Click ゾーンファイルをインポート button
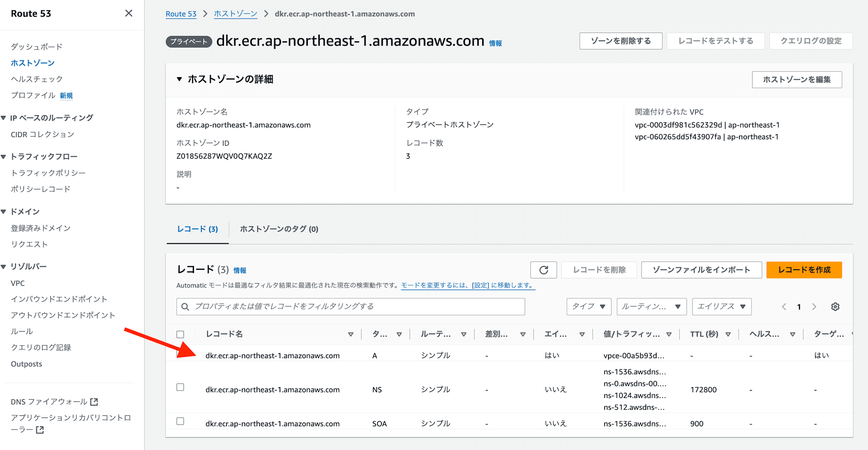The image size is (868, 450). 701,270
